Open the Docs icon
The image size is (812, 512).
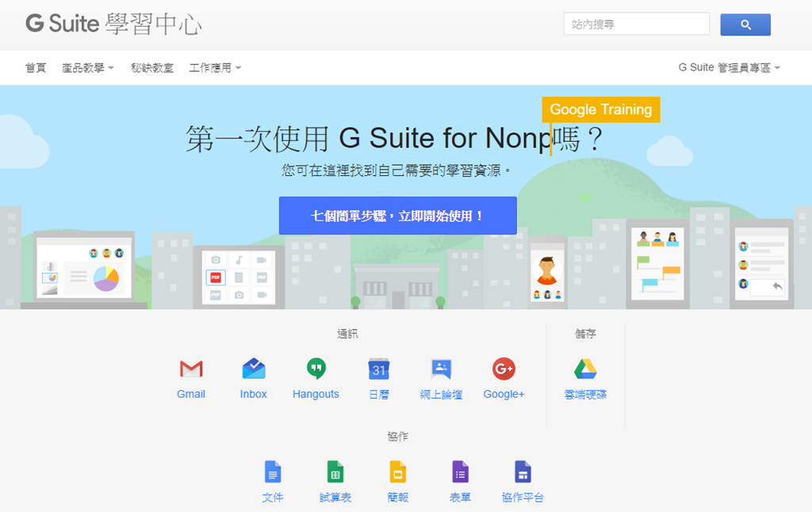click(x=273, y=472)
